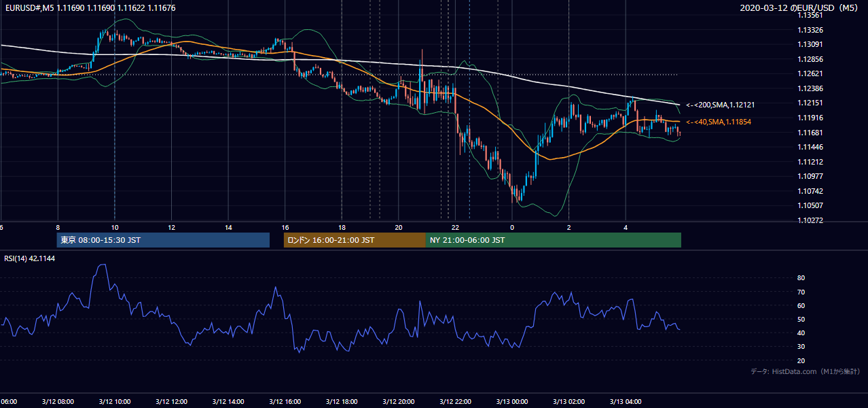
Task: Click the bottom time label 3/12 16:00
Action: coord(285,402)
